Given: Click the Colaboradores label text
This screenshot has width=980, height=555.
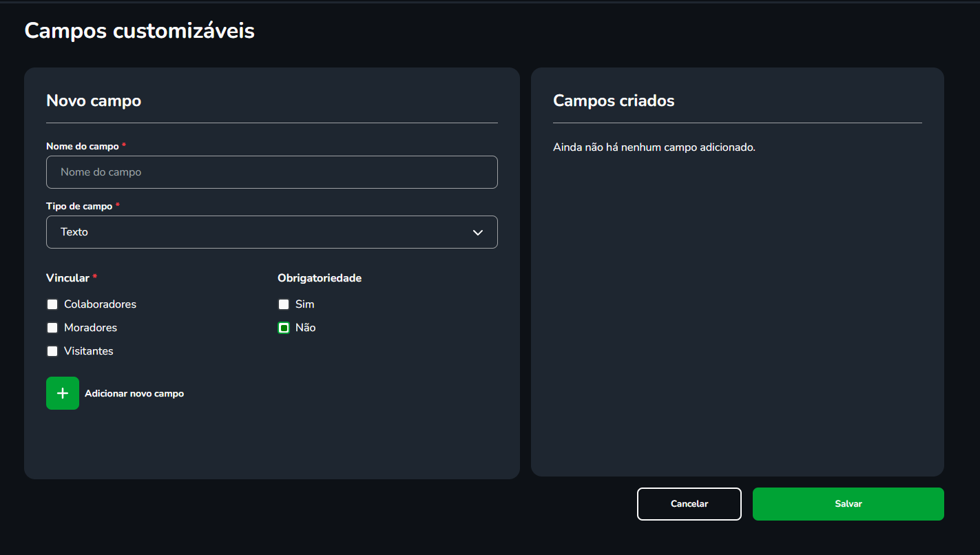Looking at the screenshot, I should click(100, 304).
